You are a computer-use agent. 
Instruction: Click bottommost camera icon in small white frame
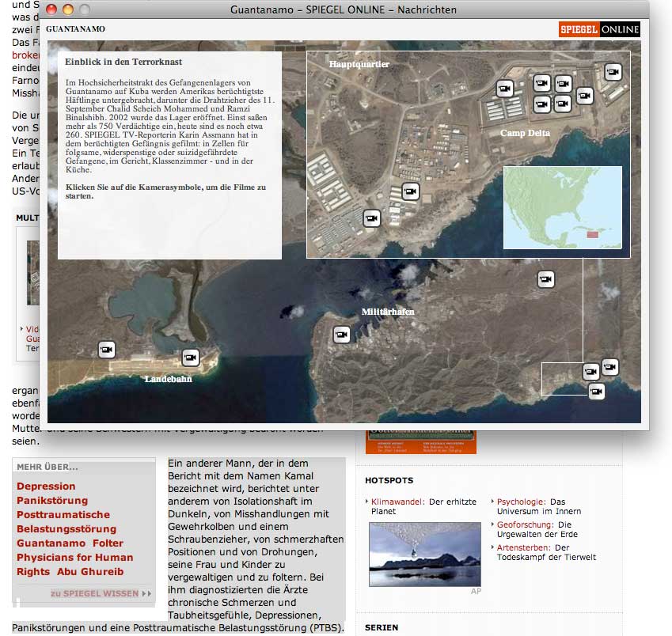597,391
